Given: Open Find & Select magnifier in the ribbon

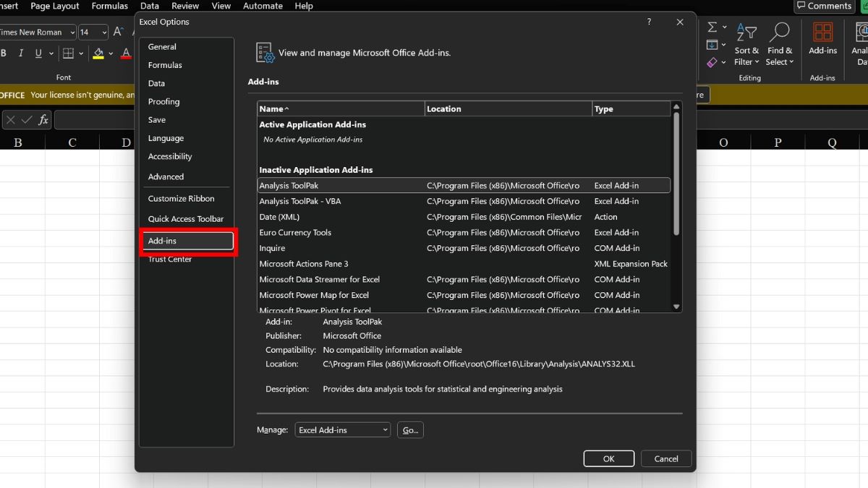Looking at the screenshot, I should pyautogui.click(x=780, y=43).
